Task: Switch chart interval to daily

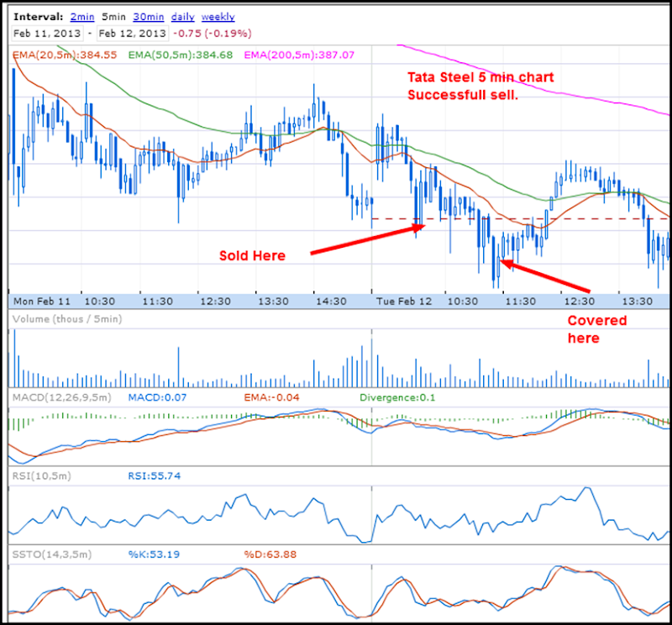Action: point(182,17)
